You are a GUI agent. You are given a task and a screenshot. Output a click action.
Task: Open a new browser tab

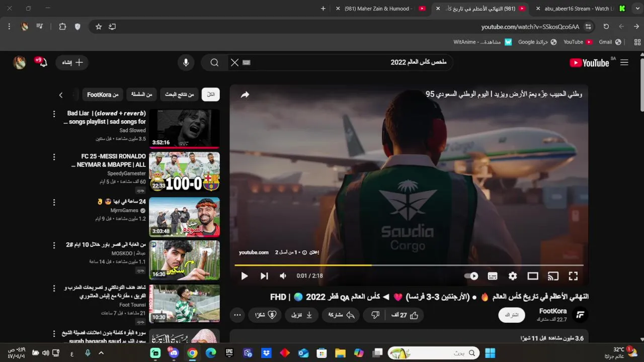point(323,9)
